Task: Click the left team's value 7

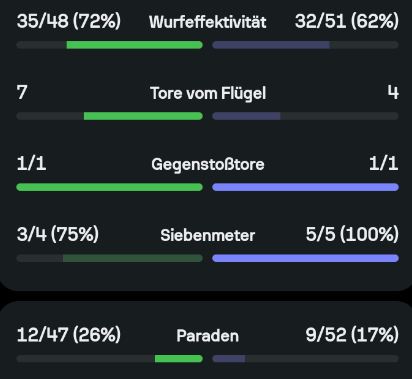Action: 22,92
